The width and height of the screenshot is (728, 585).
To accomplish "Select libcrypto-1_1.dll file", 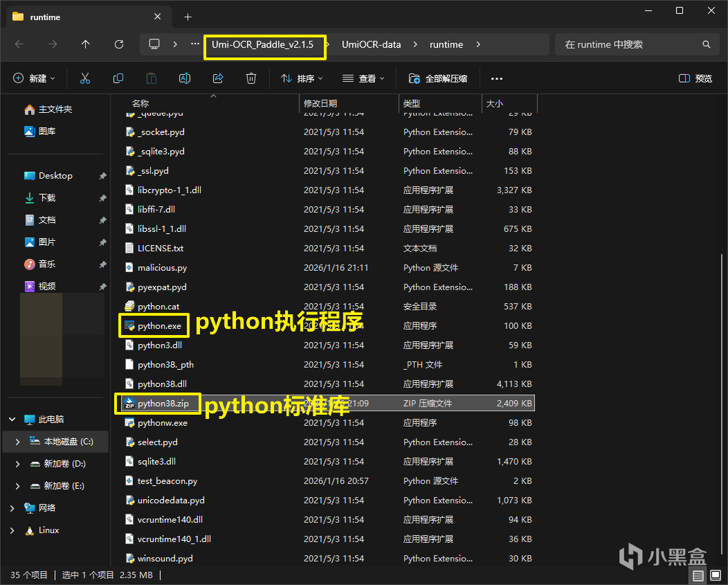I will click(x=170, y=190).
